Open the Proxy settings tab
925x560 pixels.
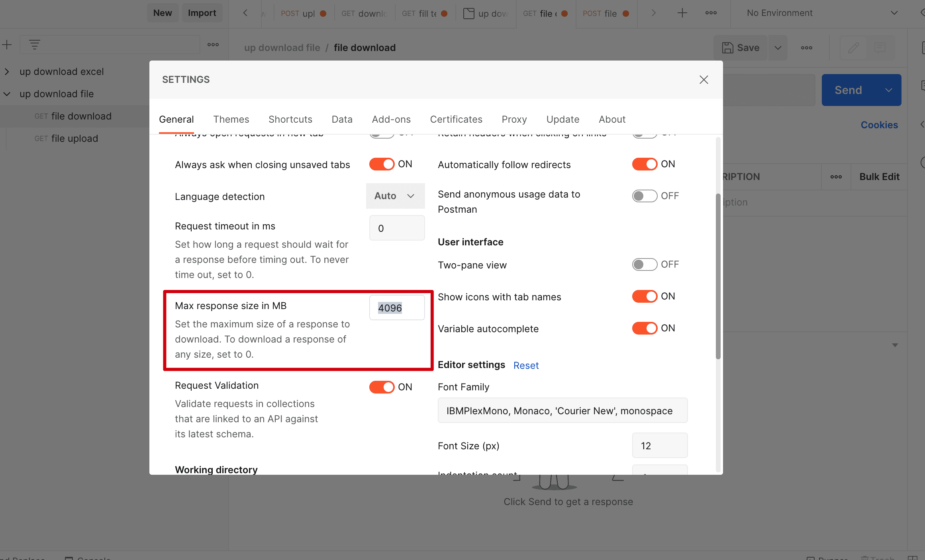click(514, 119)
